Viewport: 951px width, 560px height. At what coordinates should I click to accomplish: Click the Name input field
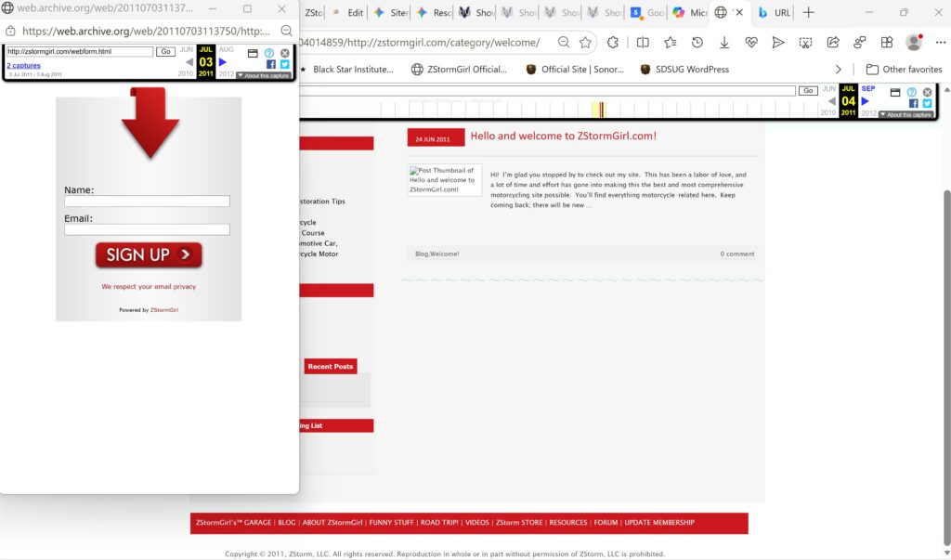tap(148, 201)
